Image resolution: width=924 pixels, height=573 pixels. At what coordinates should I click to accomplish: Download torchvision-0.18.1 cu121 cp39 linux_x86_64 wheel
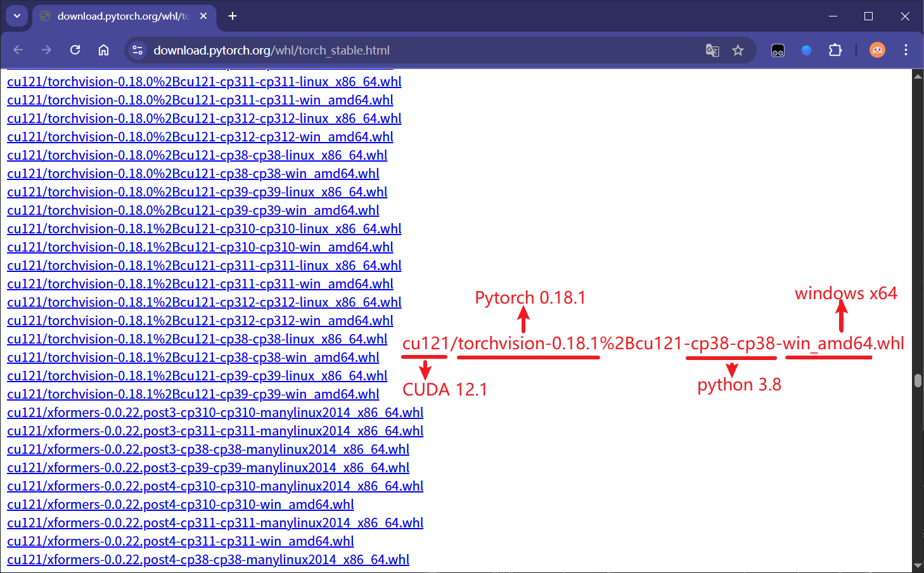pos(197,376)
